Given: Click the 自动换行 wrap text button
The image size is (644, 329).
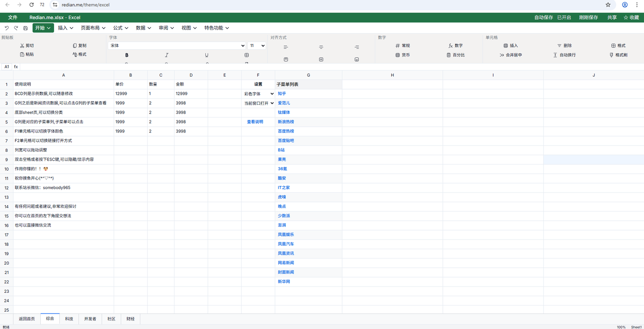Looking at the screenshot, I should tap(564, 55).
